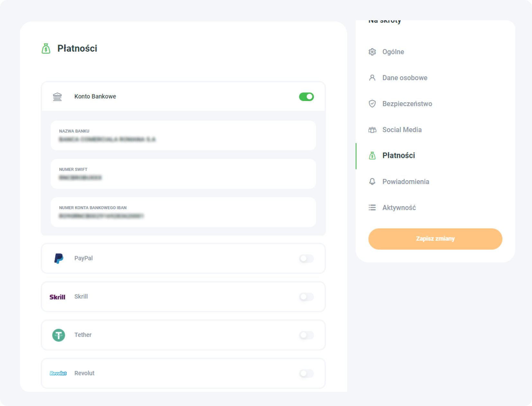
Task: Click the shield icon beside Bezpieczeństwo
Action: [x=372, y=104]
